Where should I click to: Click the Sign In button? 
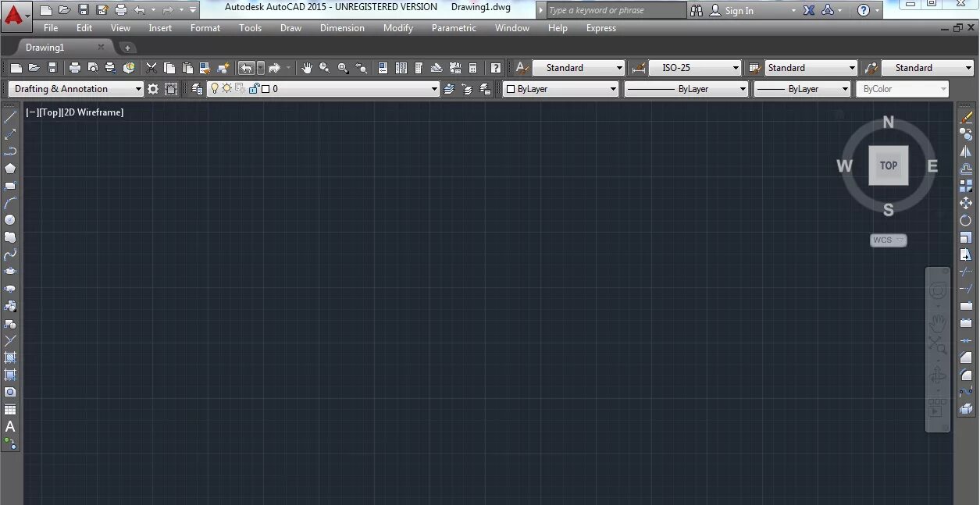pyautogui.click(x=739, y=11)
